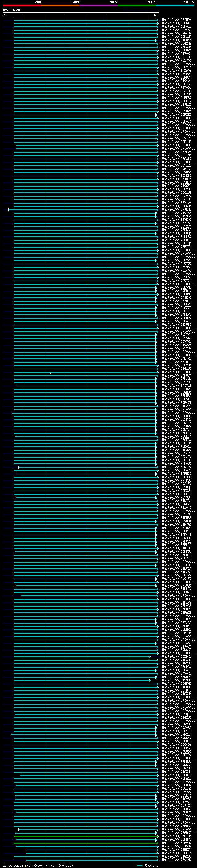Select UniRef100_A1CJF3 label

click(176, 579)
